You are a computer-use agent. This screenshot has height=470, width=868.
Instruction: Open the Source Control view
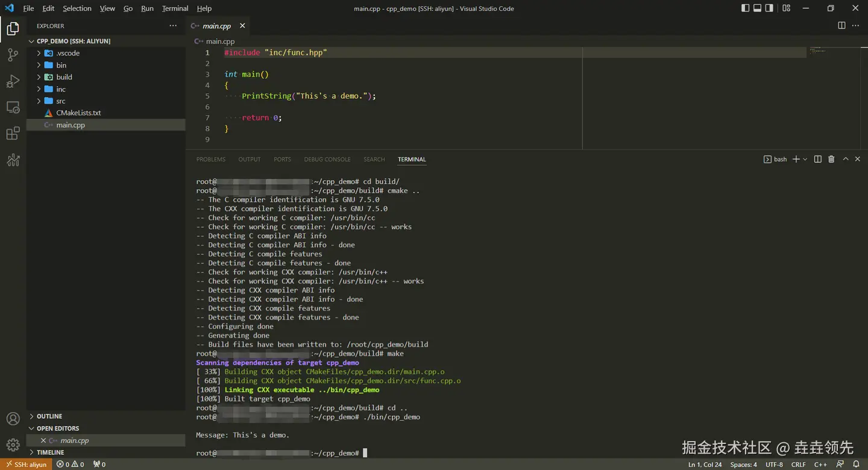click(13, 55)
